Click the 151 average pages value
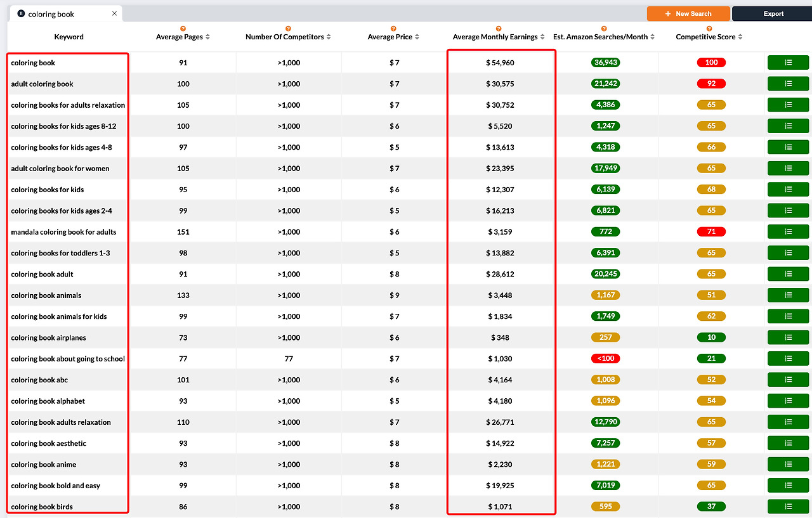This screenshot has height=518, width=812. [x=183, y=232]
